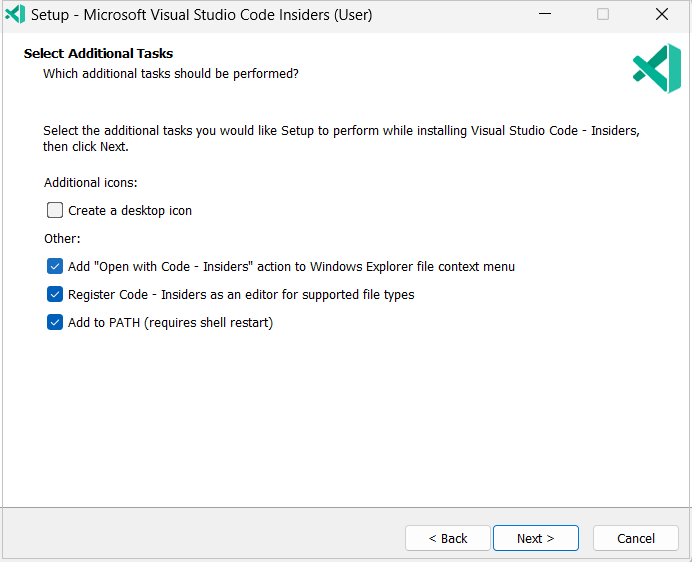Click the "Create a desktop icon" label text
692x562 pixels.
pyautogui.click(x=130, y=211)
